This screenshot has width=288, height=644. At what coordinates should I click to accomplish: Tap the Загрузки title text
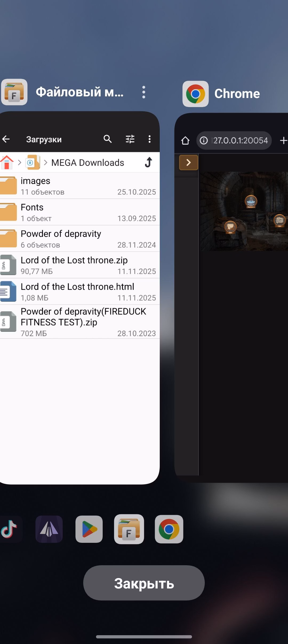44,139
